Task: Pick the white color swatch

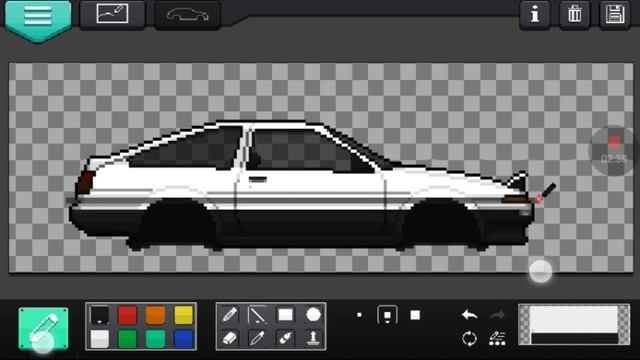Action: [99, 339]
